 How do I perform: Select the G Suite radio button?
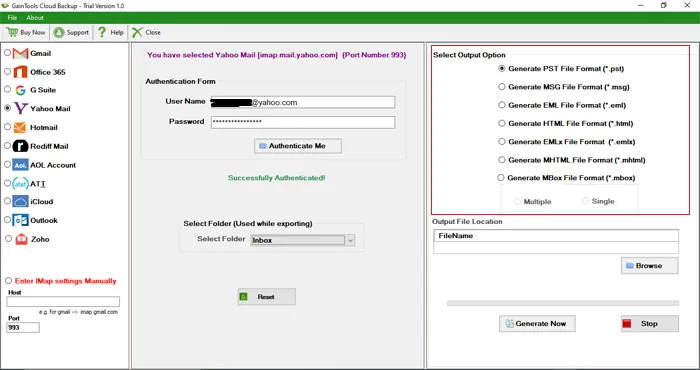point(8,89)
